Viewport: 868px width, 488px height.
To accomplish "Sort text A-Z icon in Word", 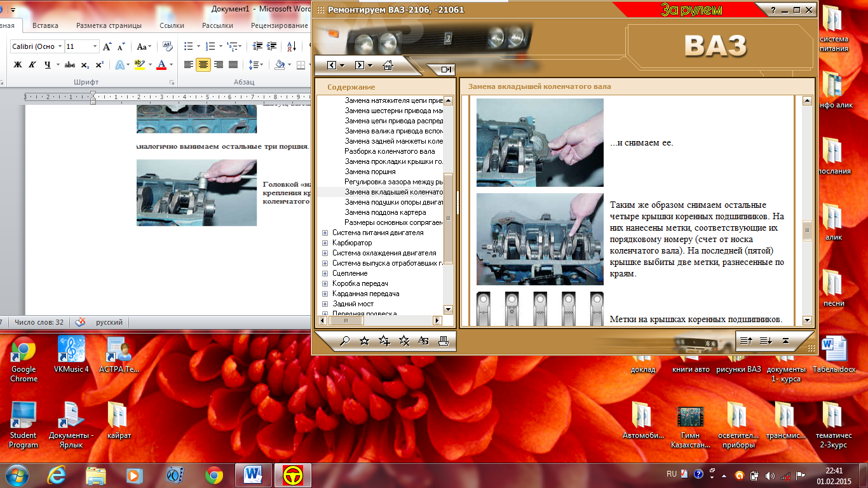I will point(292,46).
